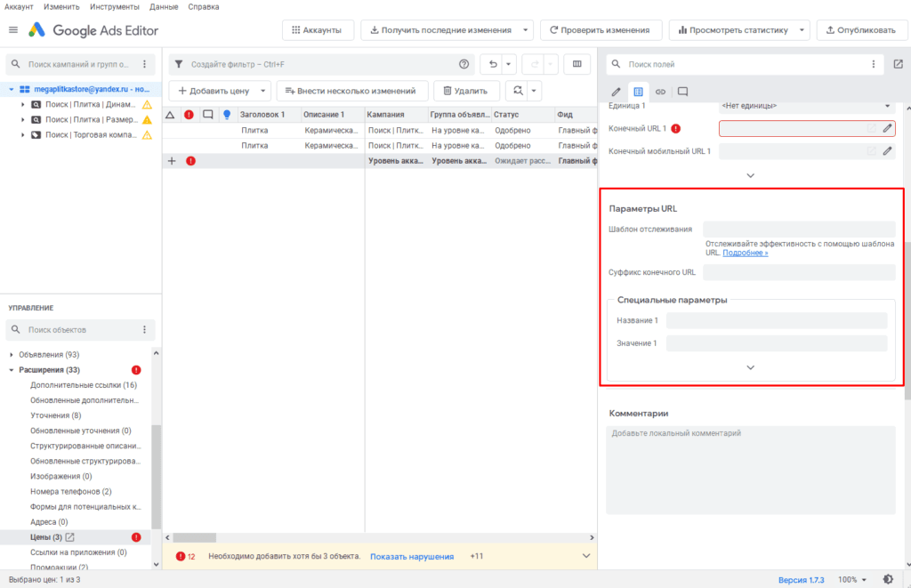Open the undo history dropdown arrow
Screen dimensions: 911x588
(508, 65)
